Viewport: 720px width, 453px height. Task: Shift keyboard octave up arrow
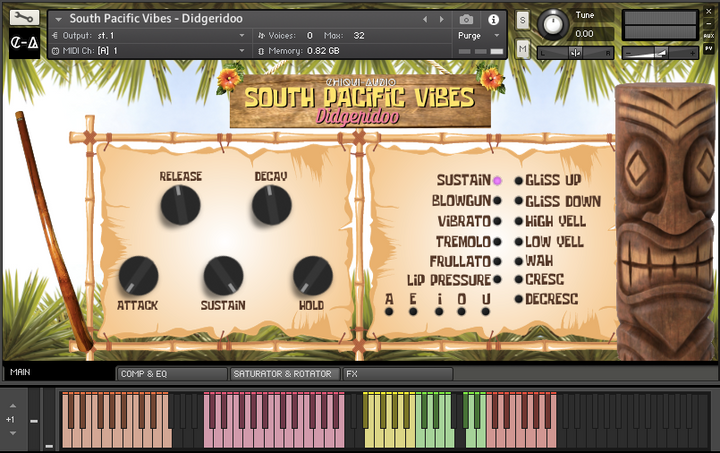tap(13, 406)
